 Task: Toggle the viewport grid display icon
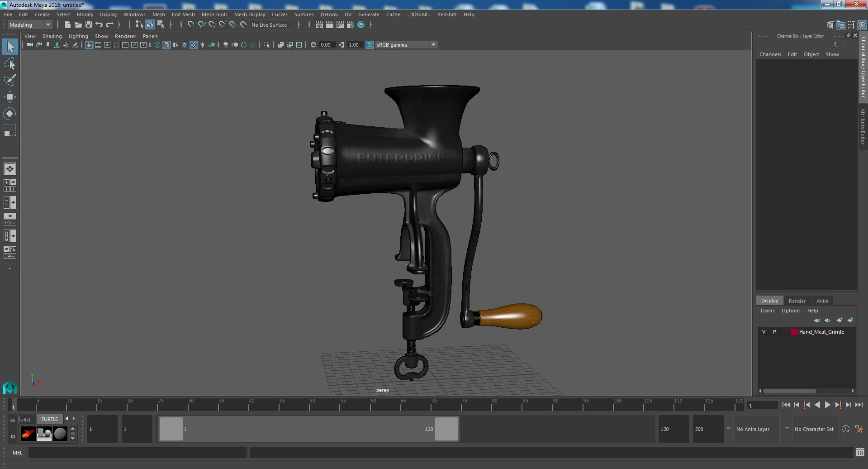click(x=89, y=45)
